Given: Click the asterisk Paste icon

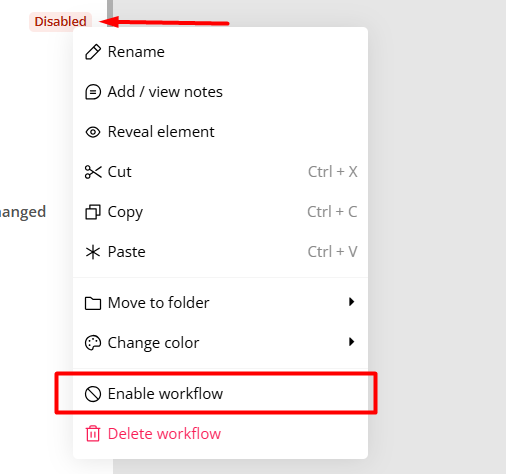Looking at the screenshot, I should pos(93,252).
